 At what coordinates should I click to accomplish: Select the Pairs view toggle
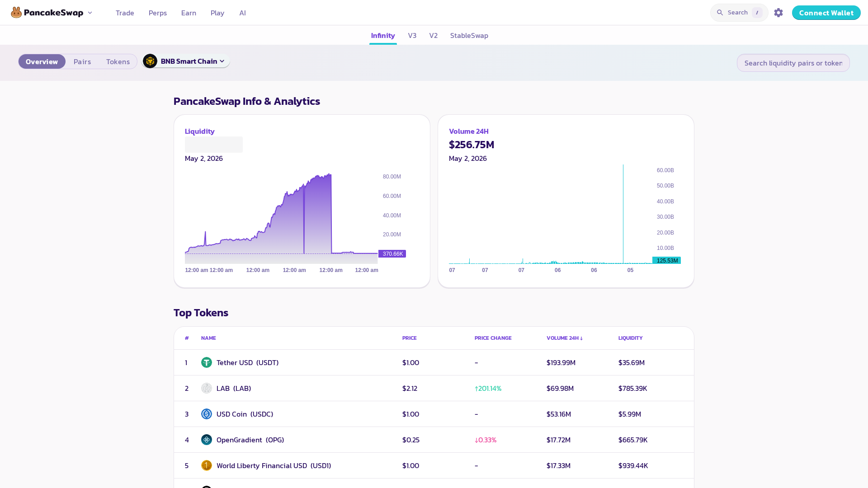coord(82,61)
